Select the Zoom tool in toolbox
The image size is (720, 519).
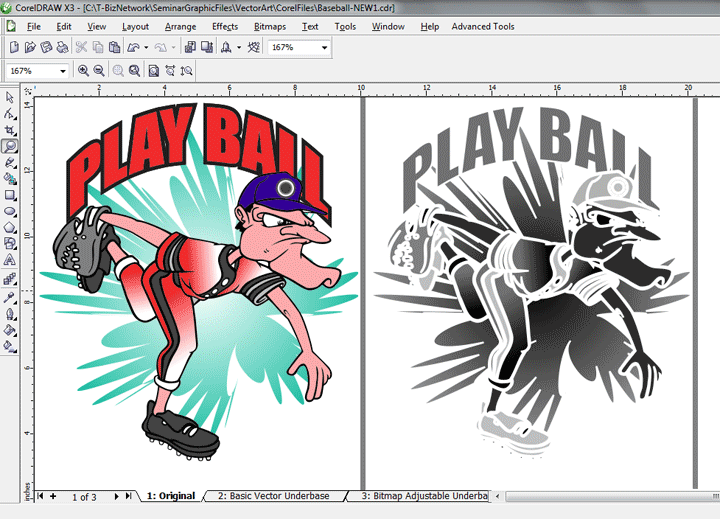10,146
